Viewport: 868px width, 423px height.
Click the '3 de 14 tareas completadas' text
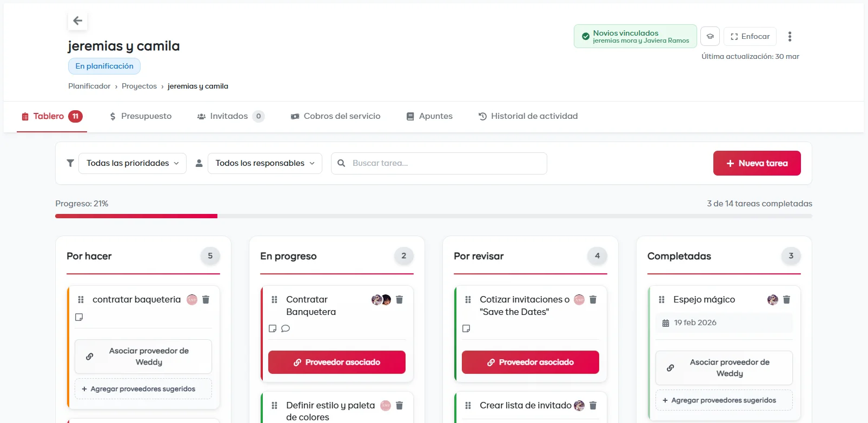coord(759,204)
